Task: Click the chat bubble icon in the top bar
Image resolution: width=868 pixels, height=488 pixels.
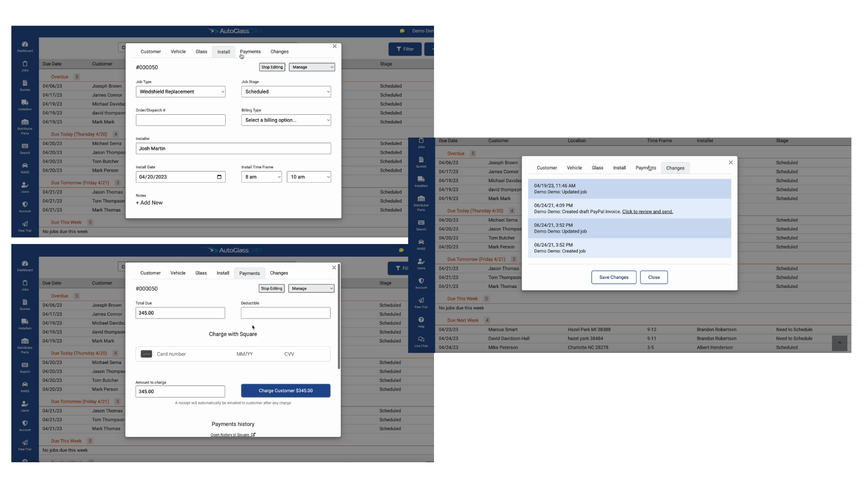Action: [402, 31]
